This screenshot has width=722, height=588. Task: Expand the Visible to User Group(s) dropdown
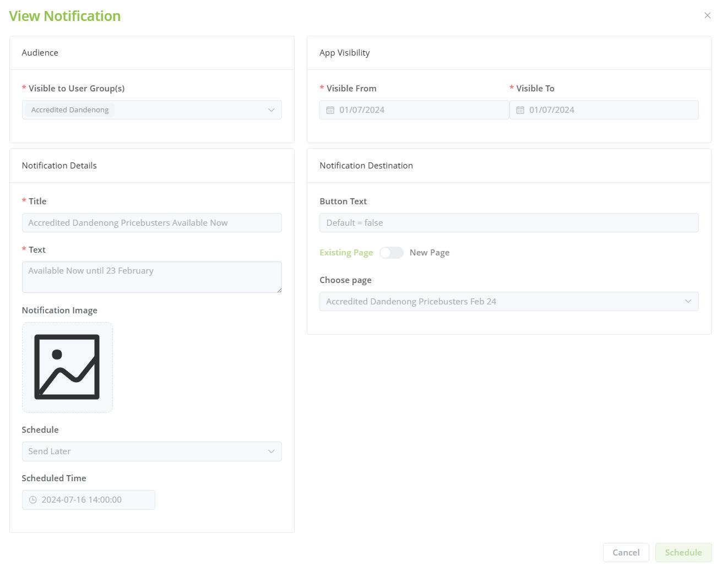click(x=271, y=110)
